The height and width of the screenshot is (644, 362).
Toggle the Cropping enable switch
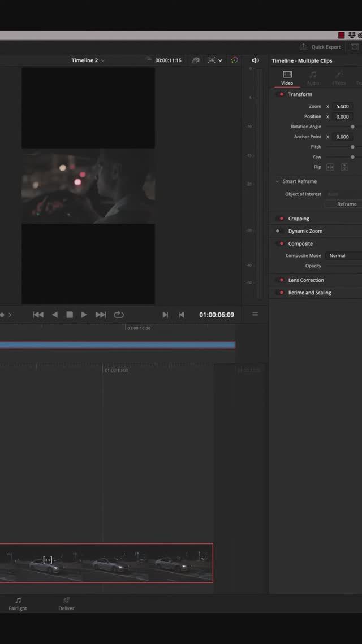tap(280, 219)
